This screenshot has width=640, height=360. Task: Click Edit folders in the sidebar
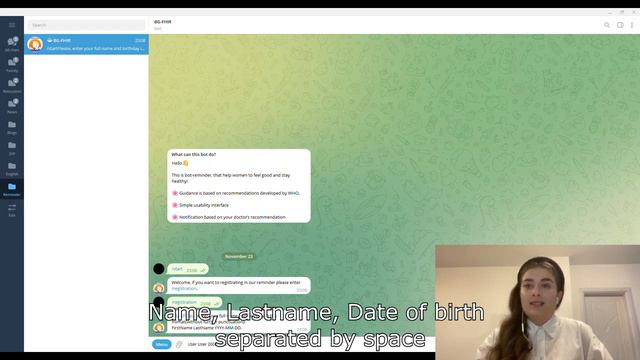[12, 210]
